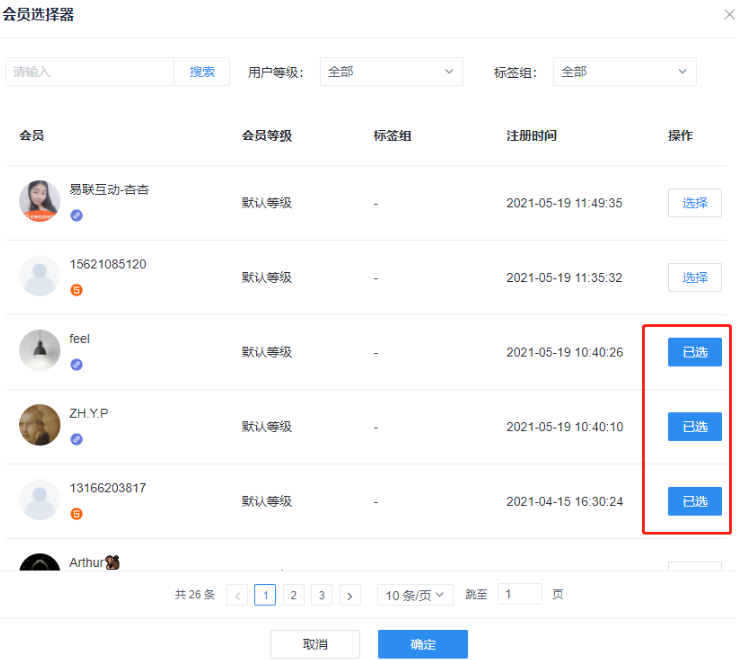Select member 易联互动-杏杏 with 选择 button
This screenshot has width=736, height=660.
(x=694, y=203)
